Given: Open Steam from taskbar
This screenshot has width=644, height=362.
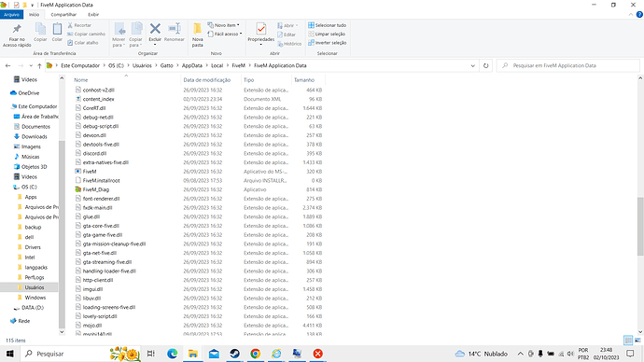Looking at the screenshot, I should click(234, 354).
